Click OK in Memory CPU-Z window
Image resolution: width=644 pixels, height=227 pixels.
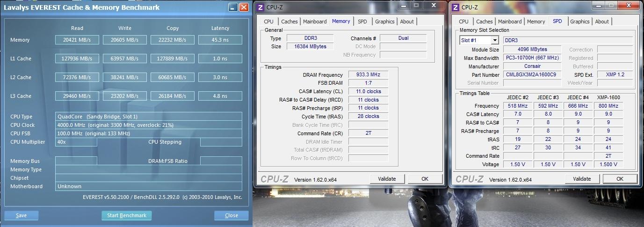click(425, 179)
